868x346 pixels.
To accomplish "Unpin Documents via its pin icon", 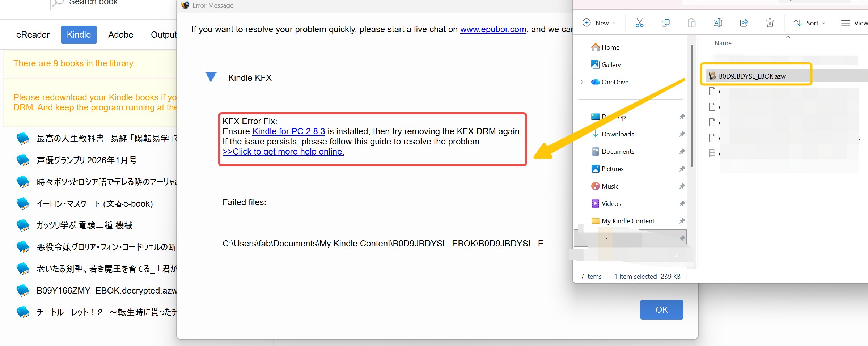I will [682, 151].
